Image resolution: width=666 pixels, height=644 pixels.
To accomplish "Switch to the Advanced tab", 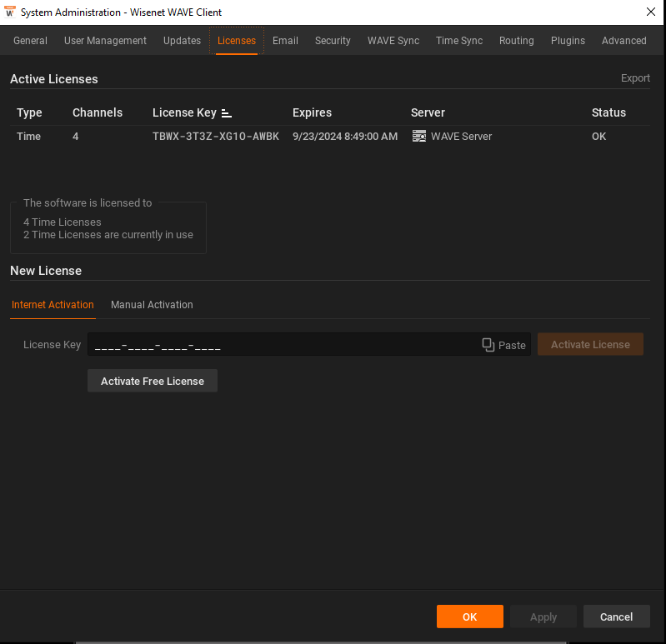I will click(x=624, y=41).
